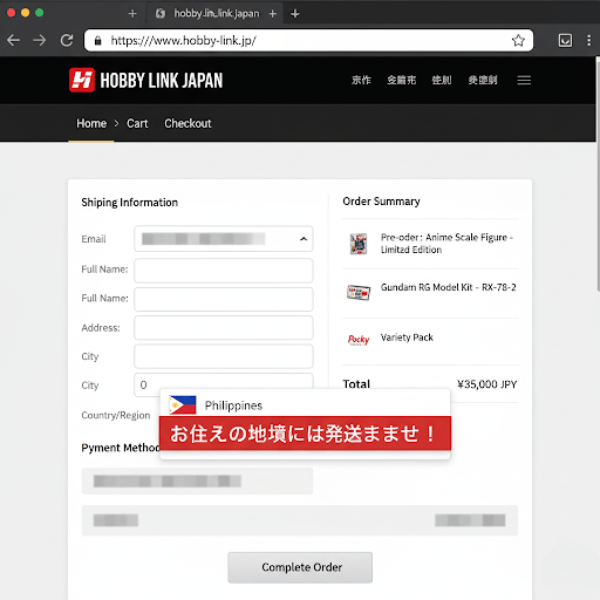Open the hamburger menu in site header
Viewport: 600px width, 600px height.
click(x=524, y=80)
